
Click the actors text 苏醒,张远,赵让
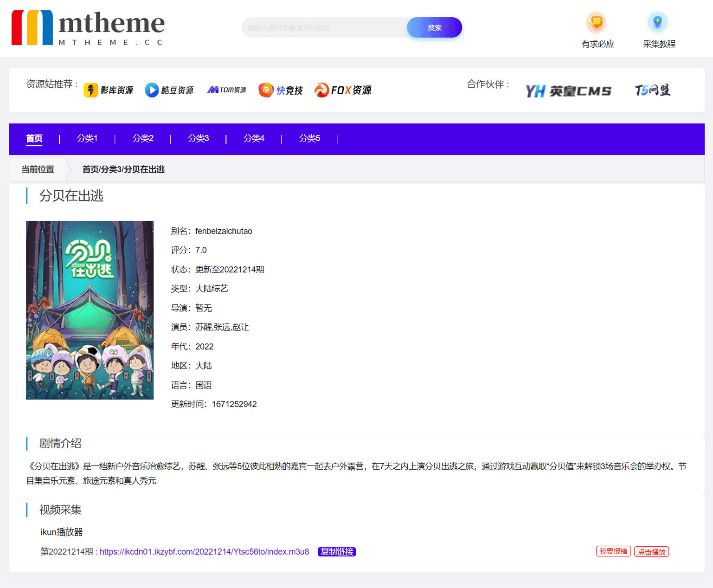222,327
